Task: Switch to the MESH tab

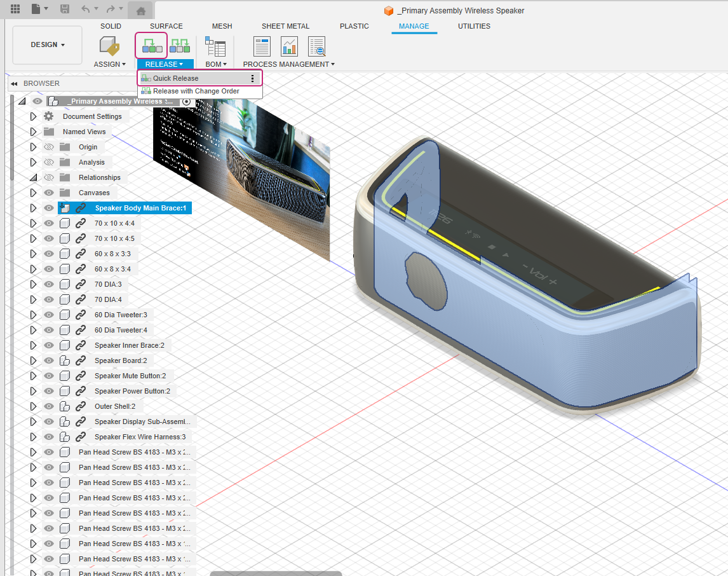Action: point(222,26)
